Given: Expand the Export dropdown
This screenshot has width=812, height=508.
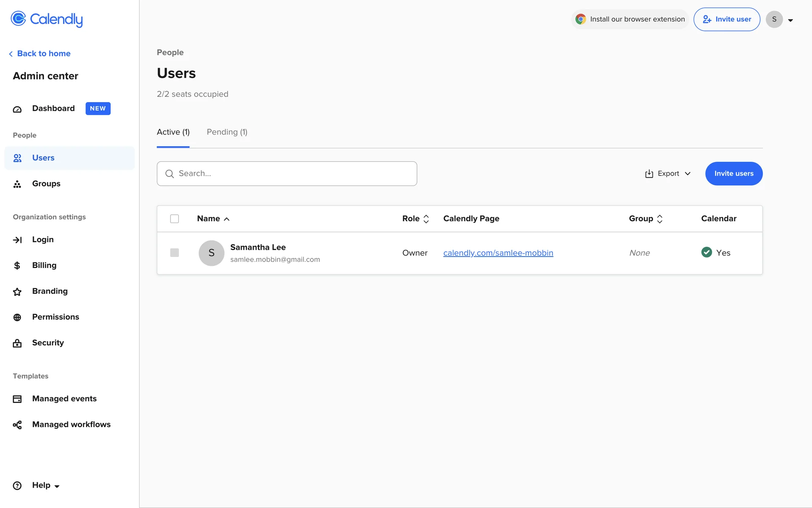Looking at the screenshot, I should (668, 174).
